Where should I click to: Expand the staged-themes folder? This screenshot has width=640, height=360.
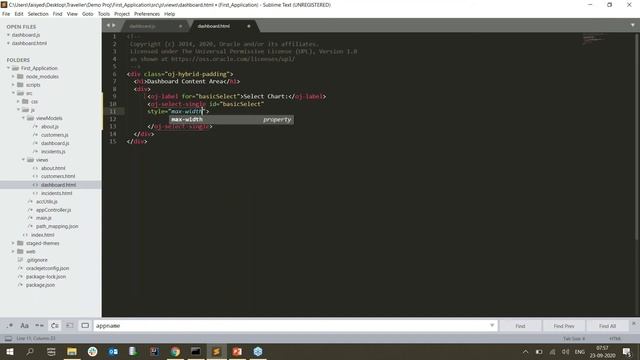pyautogui.click(x=13, y=243)
